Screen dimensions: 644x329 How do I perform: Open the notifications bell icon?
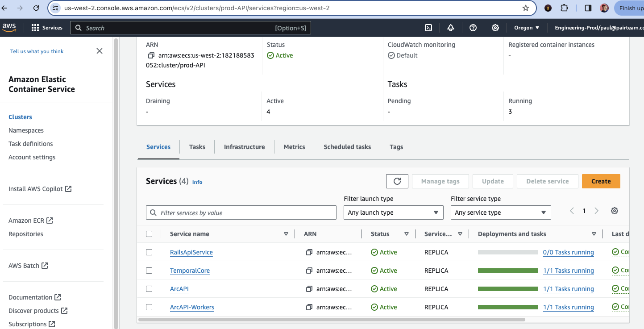pyautogui.click(x=451, y=28)
